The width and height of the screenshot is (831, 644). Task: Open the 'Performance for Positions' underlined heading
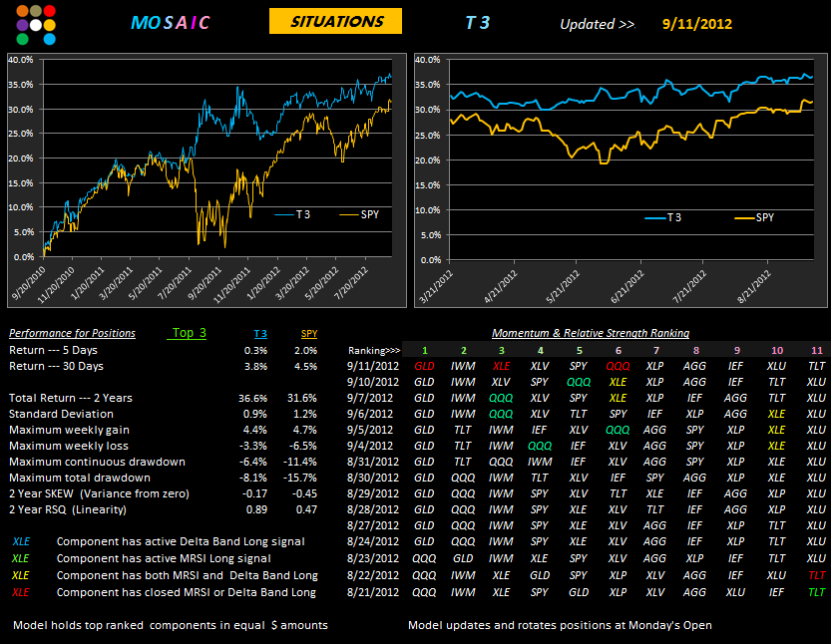[x=72, y=333]
